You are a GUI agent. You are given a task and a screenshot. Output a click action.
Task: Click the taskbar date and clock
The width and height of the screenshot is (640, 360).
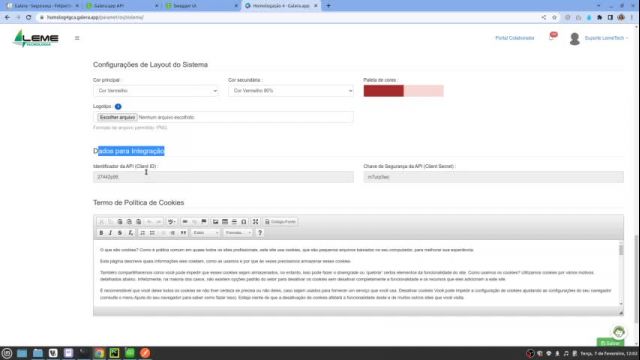coord(609,353)
